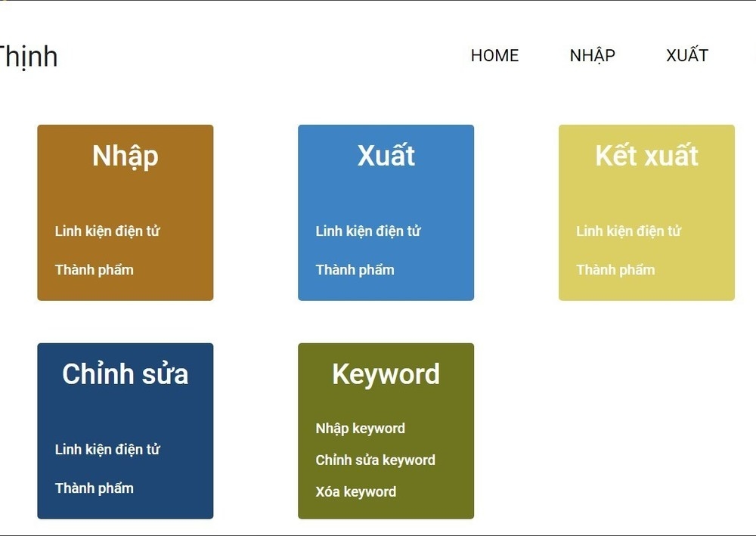Viewport: 756px width, 536px height.
Task: Click Thành phẩm under Kết xuất
Action: tap(615, 269)
